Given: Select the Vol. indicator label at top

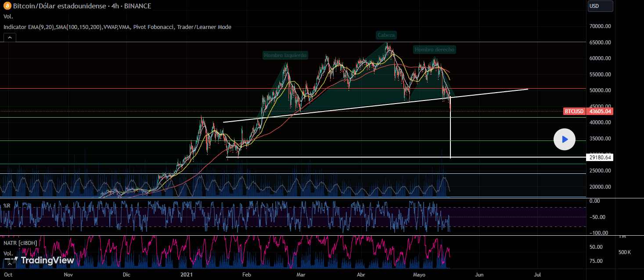Looking at the screenshot, I should [8, 17].
